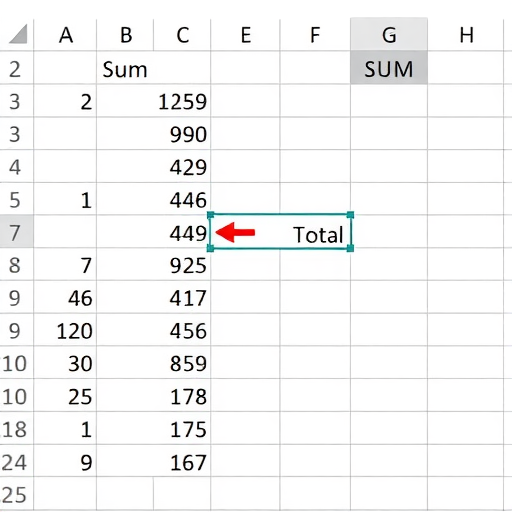Screen dimensions: 512x512
Task: Select row header 25
Action: [x=16, y=494]
